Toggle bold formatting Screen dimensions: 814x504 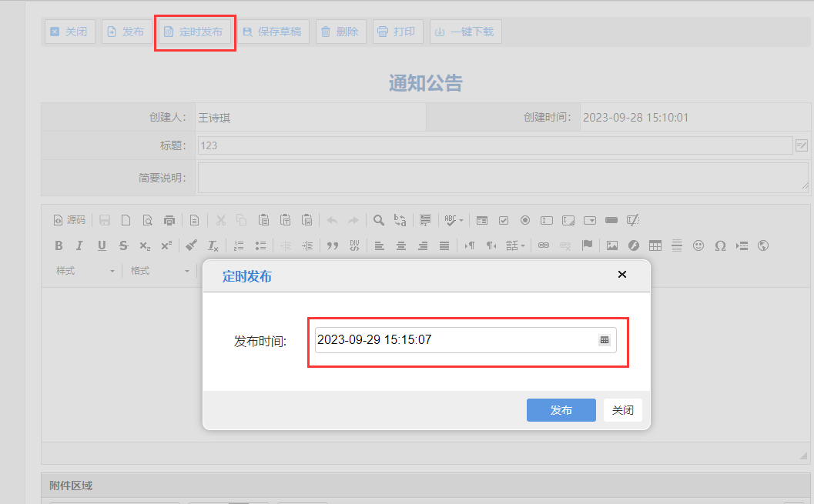coord(59,245)
